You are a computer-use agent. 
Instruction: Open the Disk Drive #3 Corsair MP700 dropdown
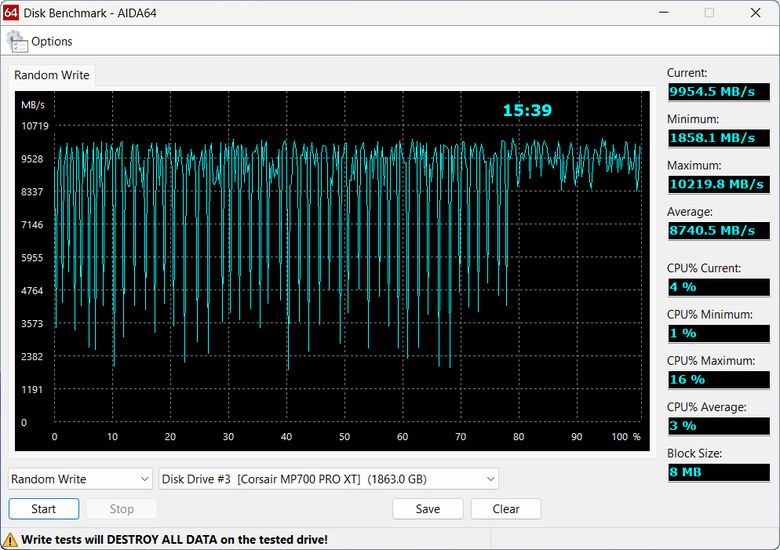pyautogui.click(x=328, y=479)
